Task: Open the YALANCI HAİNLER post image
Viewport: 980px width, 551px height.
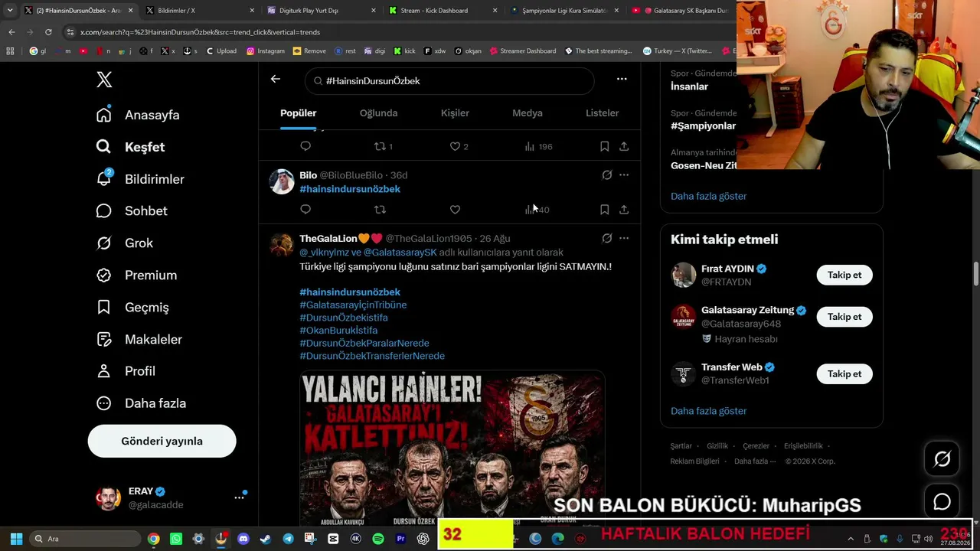Action: 452,448
